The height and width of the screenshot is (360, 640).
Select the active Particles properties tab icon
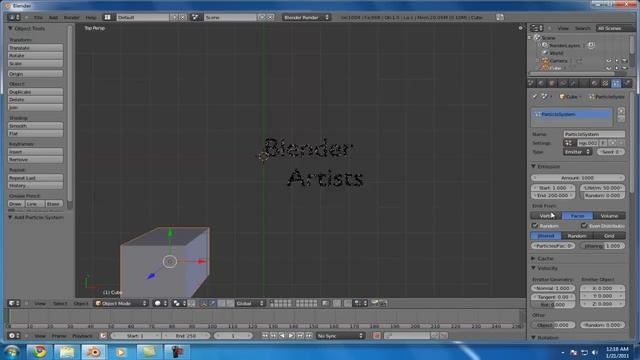[616, 83]
